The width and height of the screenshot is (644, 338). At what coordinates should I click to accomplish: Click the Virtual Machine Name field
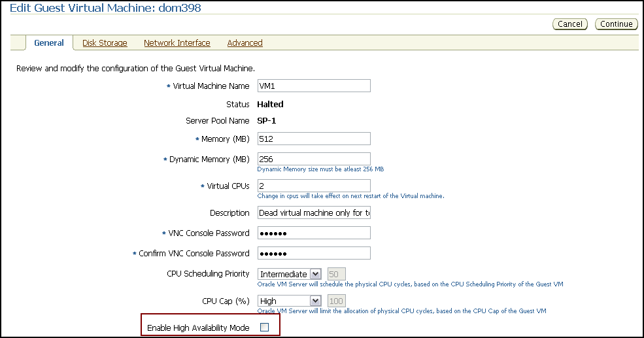314,86
